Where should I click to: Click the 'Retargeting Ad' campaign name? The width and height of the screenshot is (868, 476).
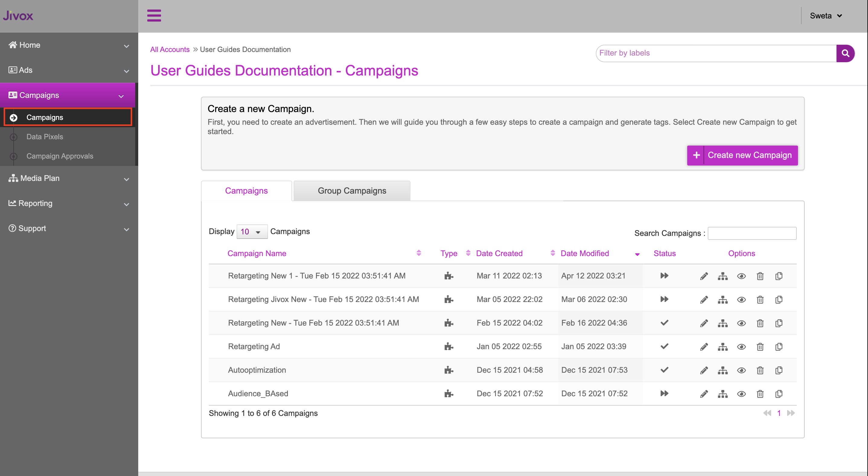coord(254,346)
